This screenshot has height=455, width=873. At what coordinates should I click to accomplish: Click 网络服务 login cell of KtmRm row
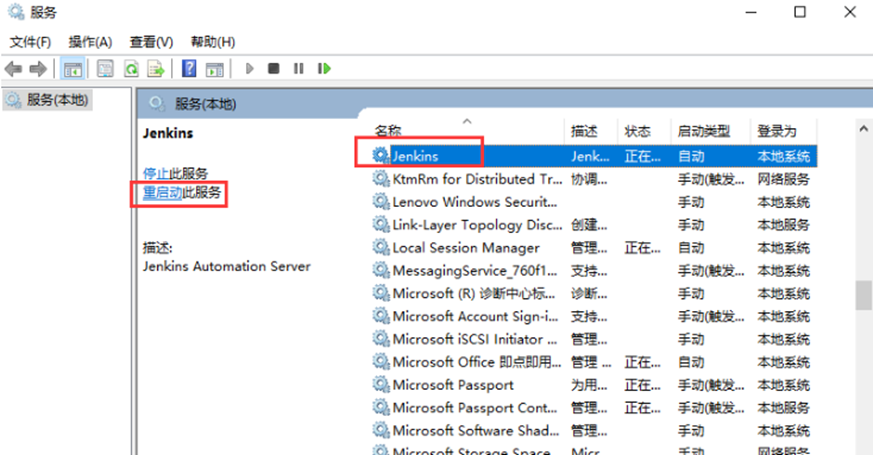pos(783,179)
